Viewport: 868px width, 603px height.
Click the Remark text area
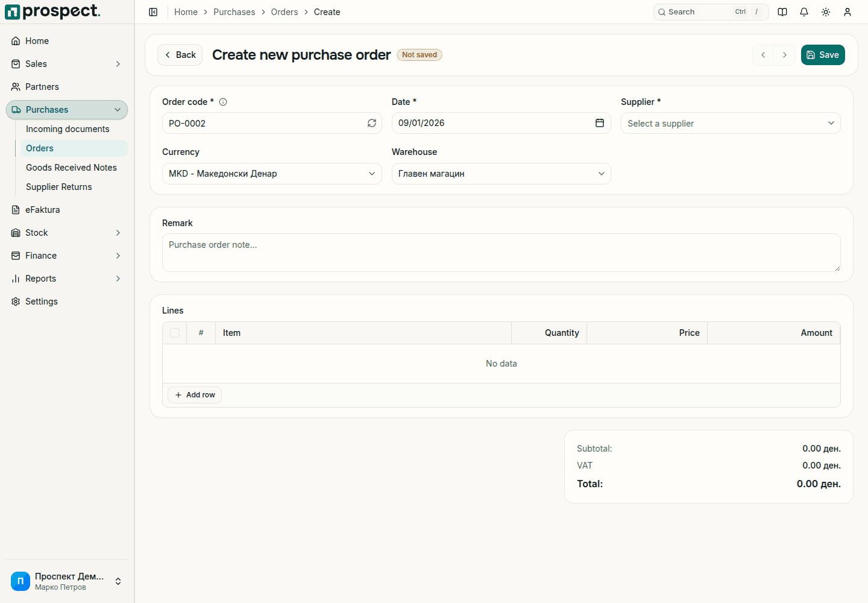(502, 253)
